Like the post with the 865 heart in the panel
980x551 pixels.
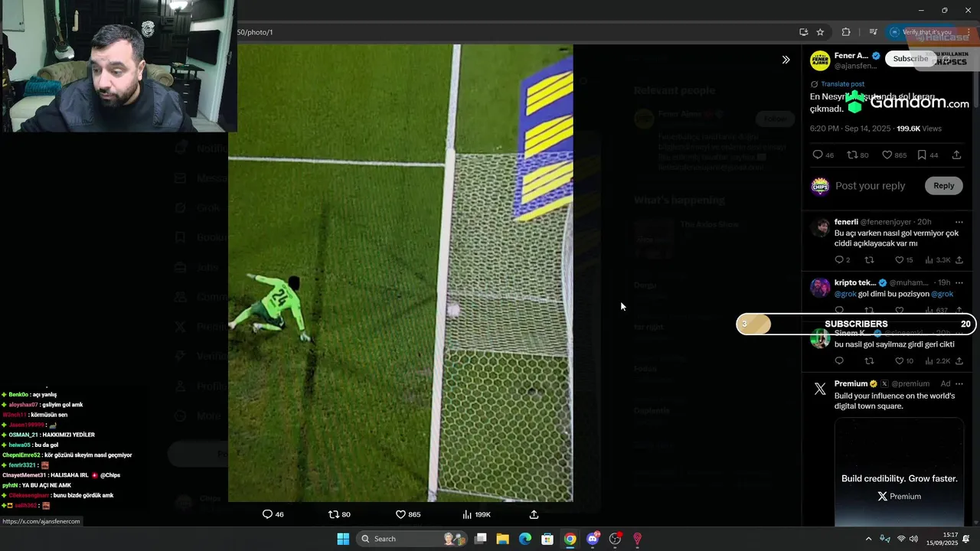(x=894, y=155)
